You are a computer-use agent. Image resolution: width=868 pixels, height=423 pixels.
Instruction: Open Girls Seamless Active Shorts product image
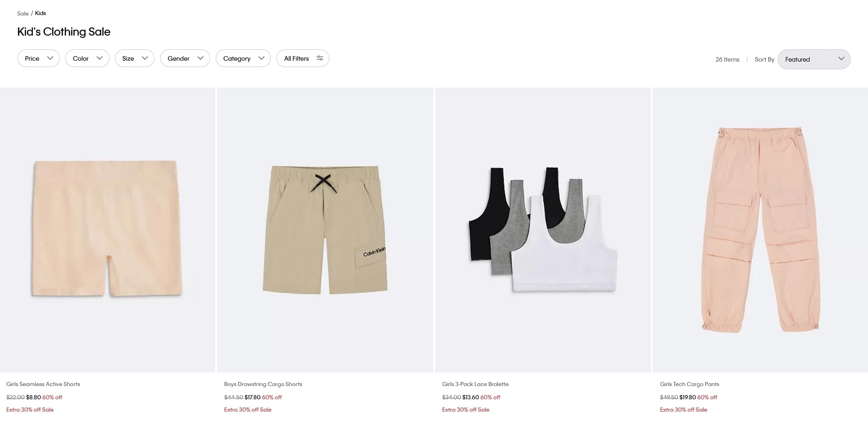coord(108,230)
